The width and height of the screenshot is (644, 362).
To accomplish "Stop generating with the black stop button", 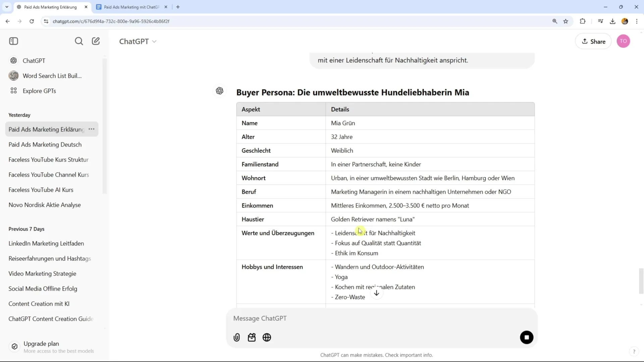I will [527, 338].
